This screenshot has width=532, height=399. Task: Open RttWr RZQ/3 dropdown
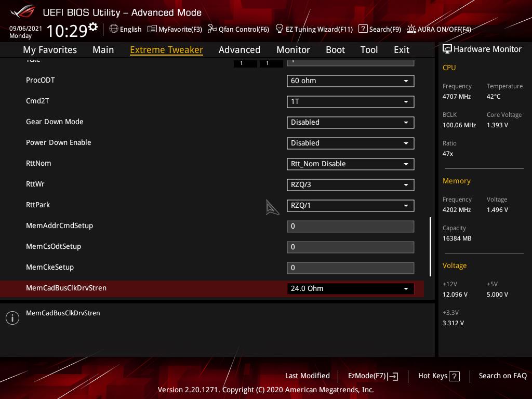[351, 184]
